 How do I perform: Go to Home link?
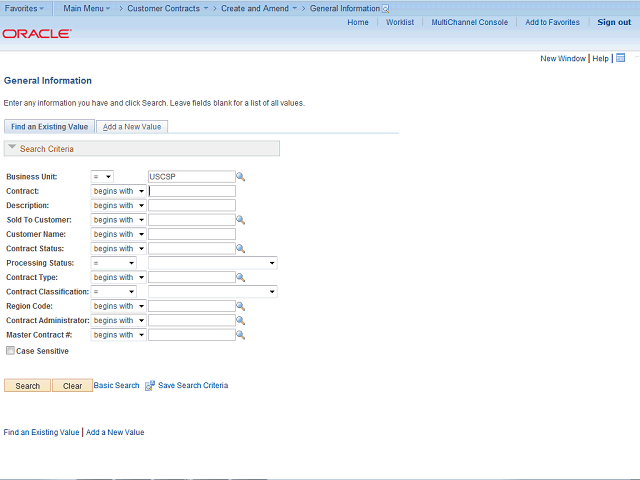358,22
